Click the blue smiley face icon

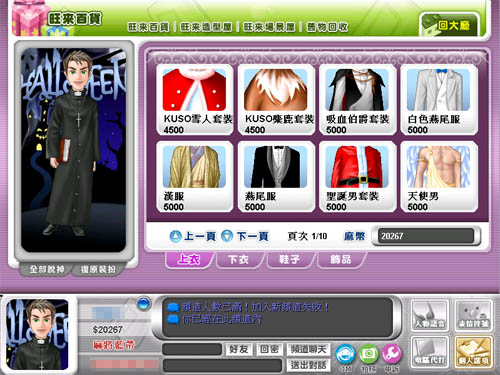pos(345,354)
